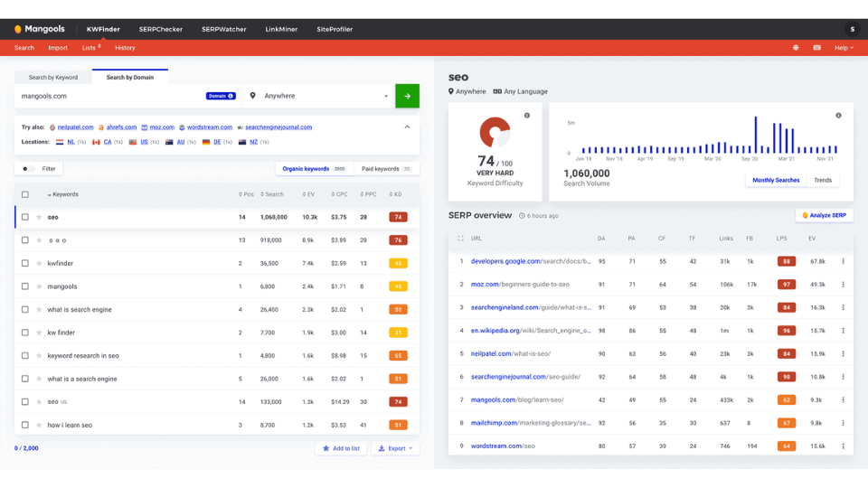Check the seo us keyword checkbox

[25, 401]
